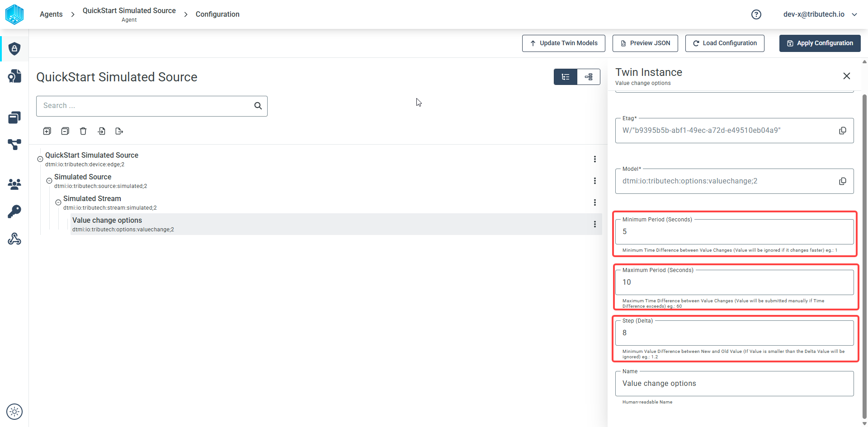This screenshot has width=868, height=427.
Task: Click into Minimum Period (Seconds) field
Action: 734,232
